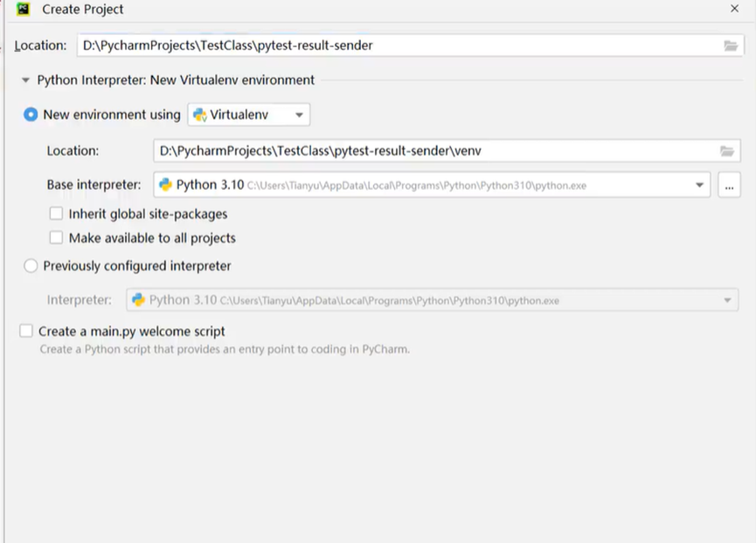756x543 pixels.
Task: Collapse the Python Interpreter section
Action: click(25, 80)
